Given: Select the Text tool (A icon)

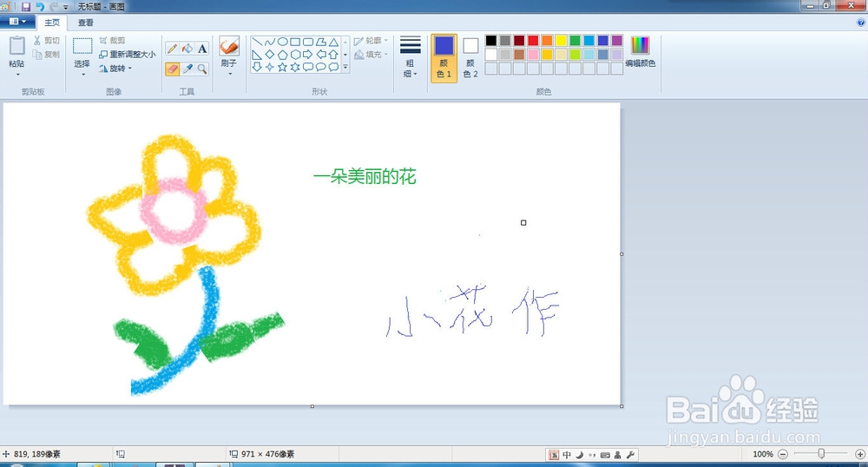Looking at the screenshot, I should point(202,49).
